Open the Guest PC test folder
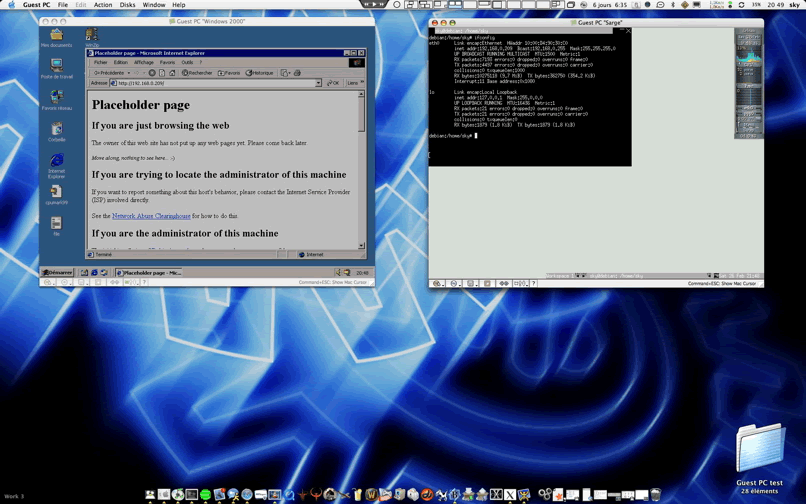 761,449
